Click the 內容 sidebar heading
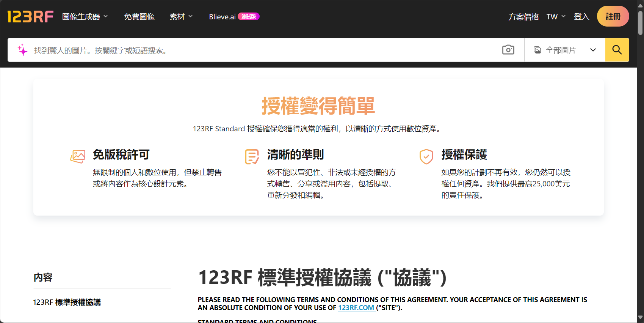644x323 pixels. 43,277
